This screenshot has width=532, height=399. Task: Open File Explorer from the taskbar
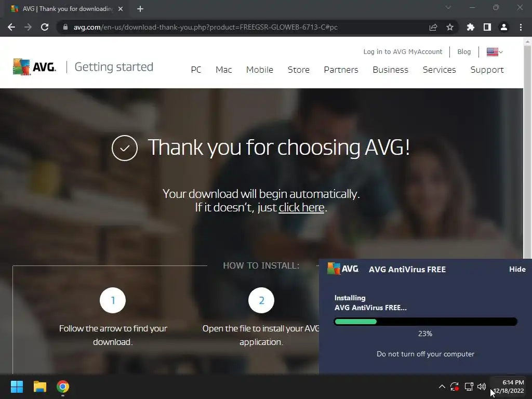pyautogui.click(x=39, y=387)
